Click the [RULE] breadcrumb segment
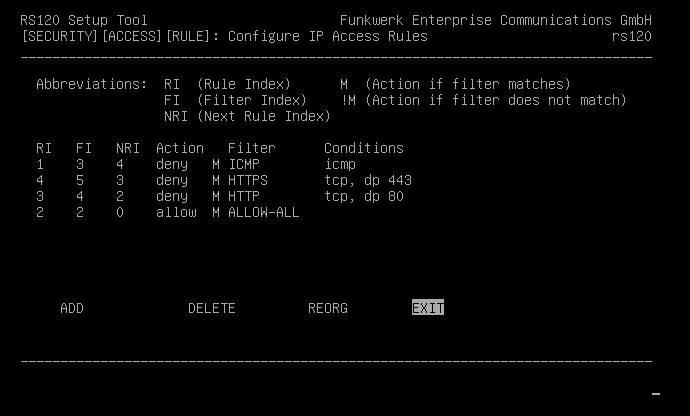The width and height of the screenshot is (690, 416). tap(188, 36)
